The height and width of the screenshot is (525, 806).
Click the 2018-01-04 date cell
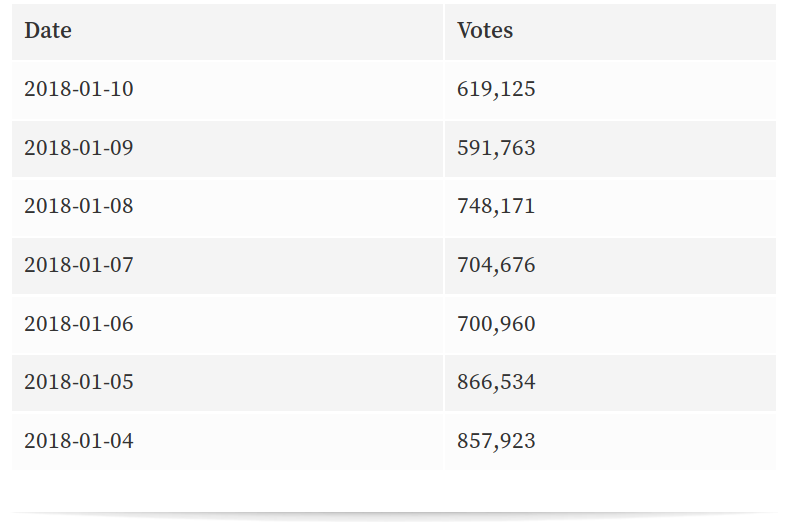(79, 441)
